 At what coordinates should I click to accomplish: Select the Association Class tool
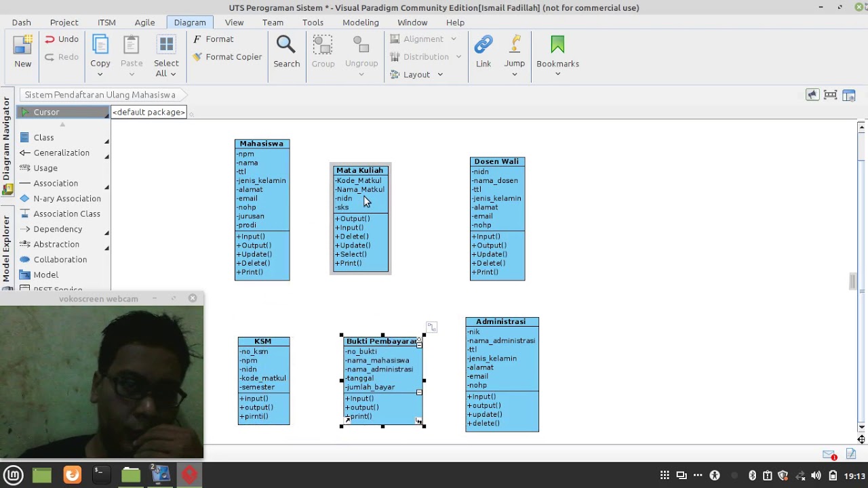pyautogui.click(x=66, y=213)
